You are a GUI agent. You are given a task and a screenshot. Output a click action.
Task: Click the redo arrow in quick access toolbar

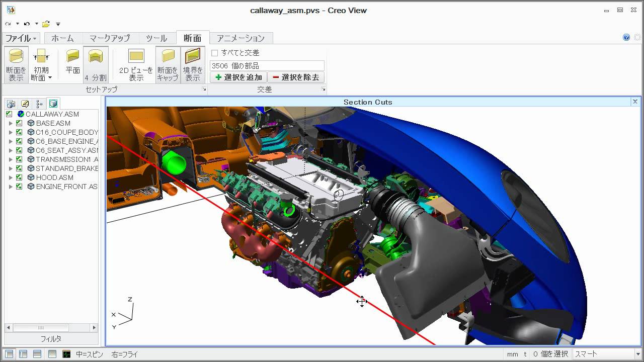pos(8,24)
